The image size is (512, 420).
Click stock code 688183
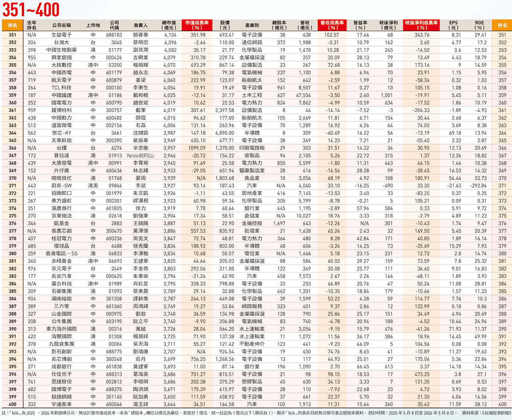click(114, 35)
